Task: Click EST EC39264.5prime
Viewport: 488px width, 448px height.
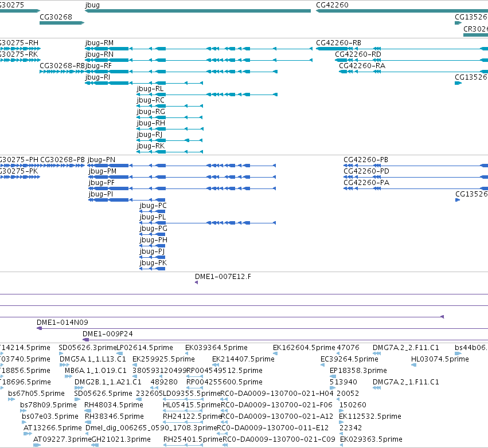Action: click(x=349, y=359)
